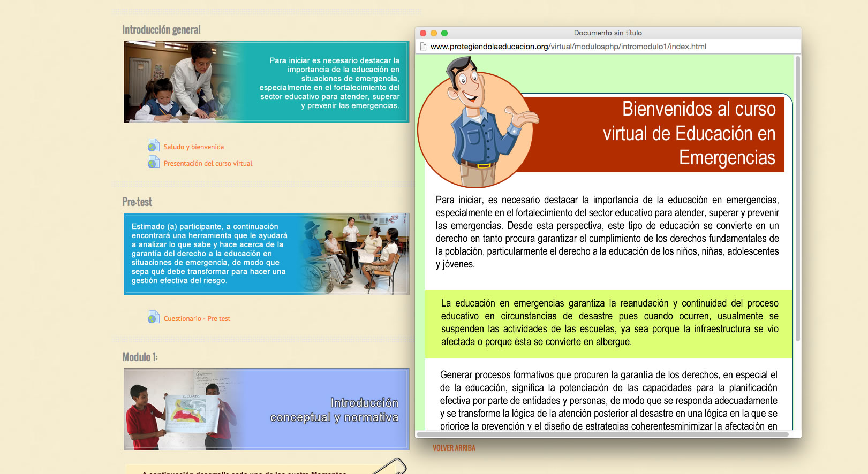Click the Pre-test blue banner image
The height and width of the screenshot is (474, 868).
(266, 254)
